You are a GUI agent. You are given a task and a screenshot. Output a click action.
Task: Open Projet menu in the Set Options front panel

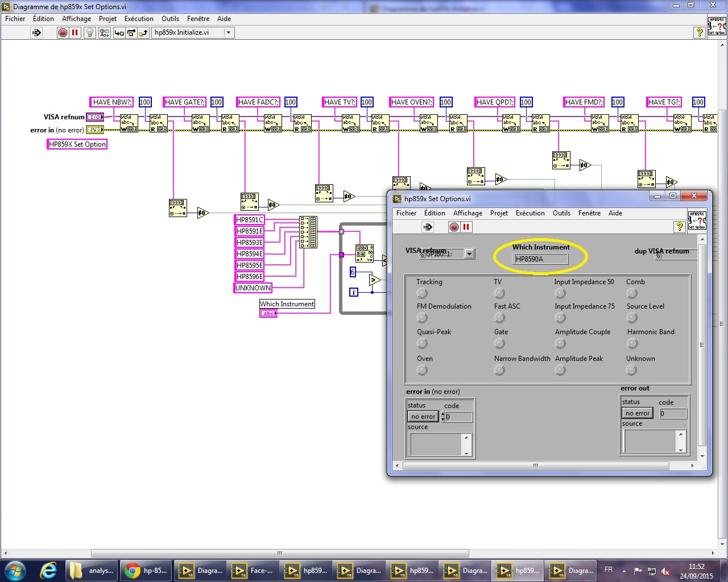click(x=499, y=213)
